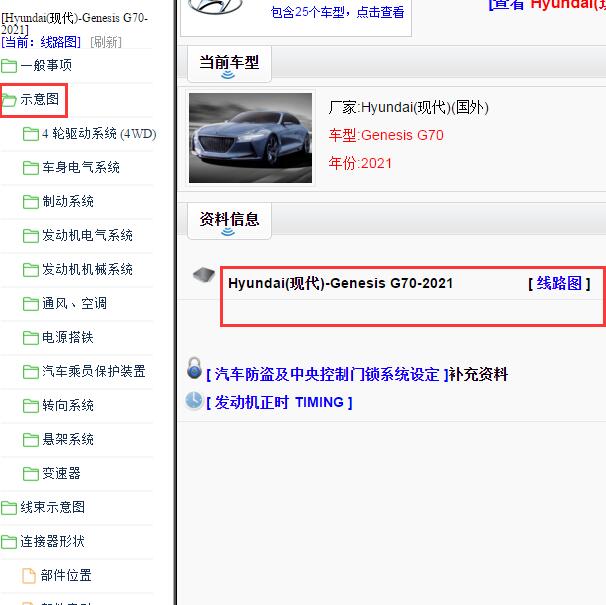Open 发动机电气系统 entry

tap(87, 235)
